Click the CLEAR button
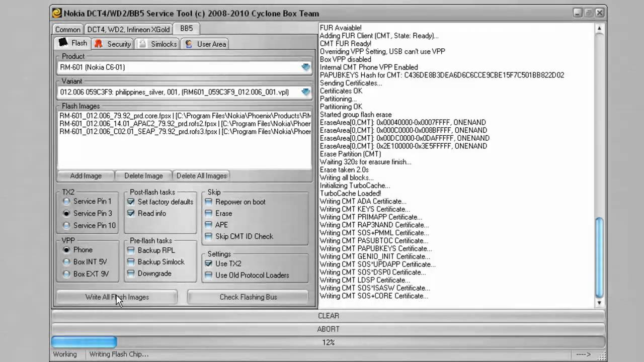 tap(328, 316)
